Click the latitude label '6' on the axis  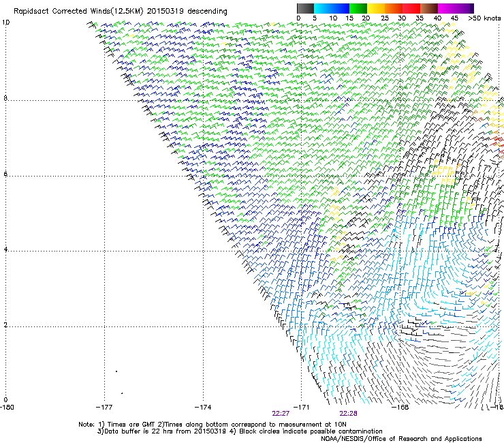pyautogui.click(x=5, y=174)
